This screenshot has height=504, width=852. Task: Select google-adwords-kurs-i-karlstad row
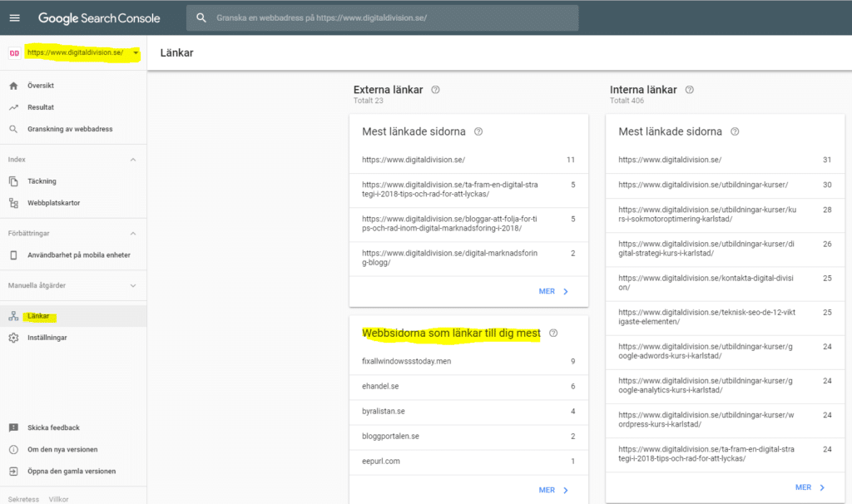pyautogui.click(x=725, y=352)
